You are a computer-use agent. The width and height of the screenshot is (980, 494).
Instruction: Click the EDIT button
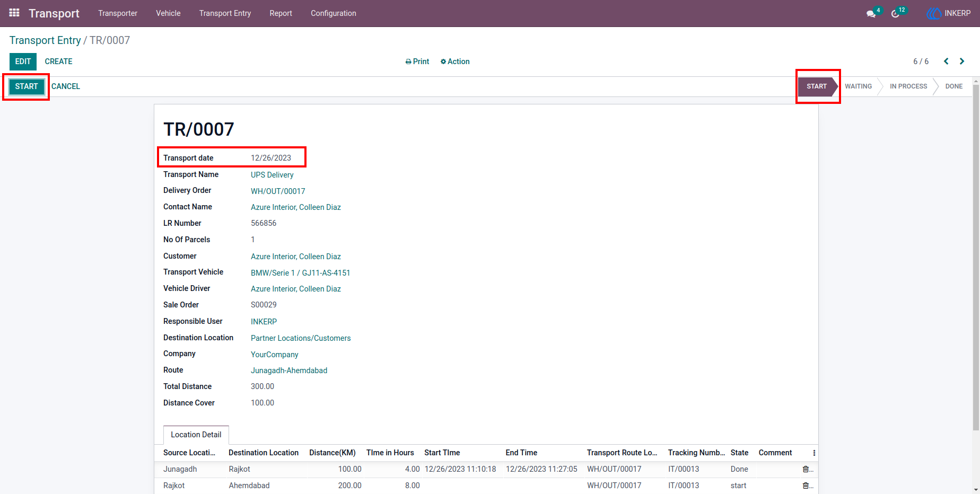23,61
